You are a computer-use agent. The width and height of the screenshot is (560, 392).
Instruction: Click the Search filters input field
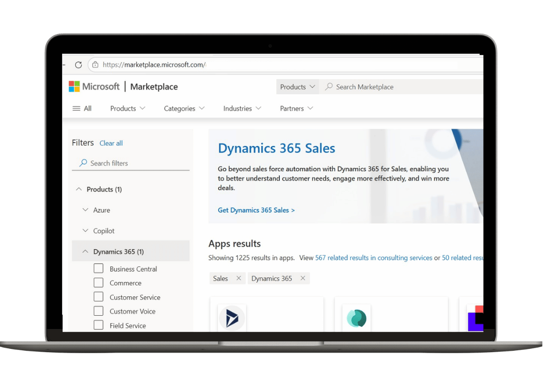tap(135, 163)
